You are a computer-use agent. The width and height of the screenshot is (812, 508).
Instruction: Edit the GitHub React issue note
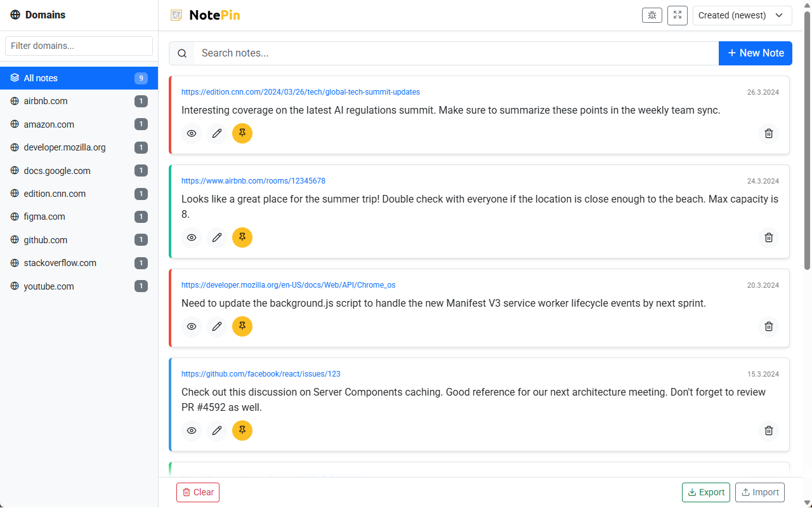click(216, 431)
